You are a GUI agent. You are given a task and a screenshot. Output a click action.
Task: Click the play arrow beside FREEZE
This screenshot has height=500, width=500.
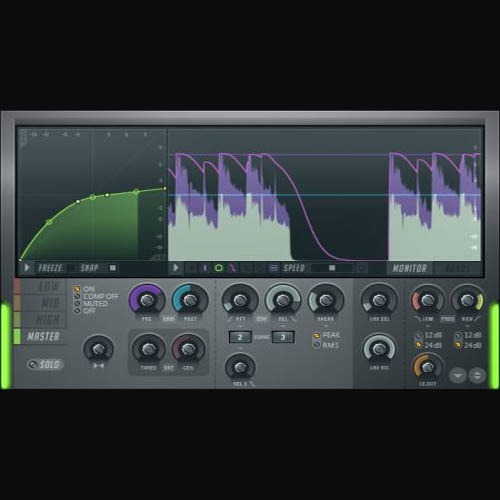(x=27, y=268)
